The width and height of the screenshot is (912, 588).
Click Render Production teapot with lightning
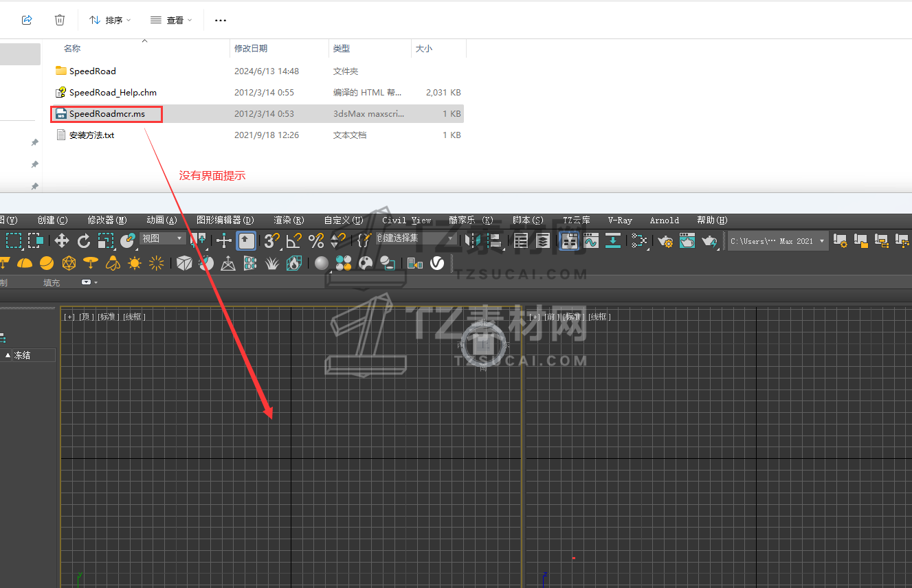[709, 240]
